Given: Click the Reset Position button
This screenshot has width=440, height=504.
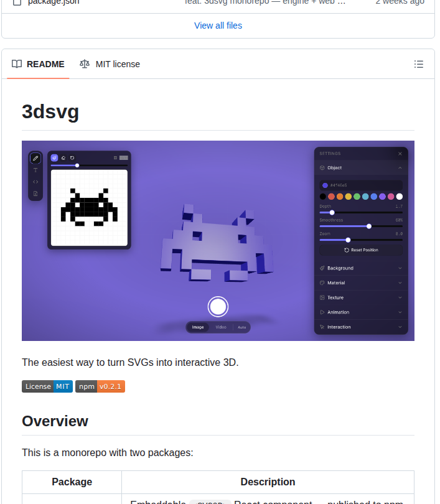Looking at the screenshot, I should click(361, 250).
